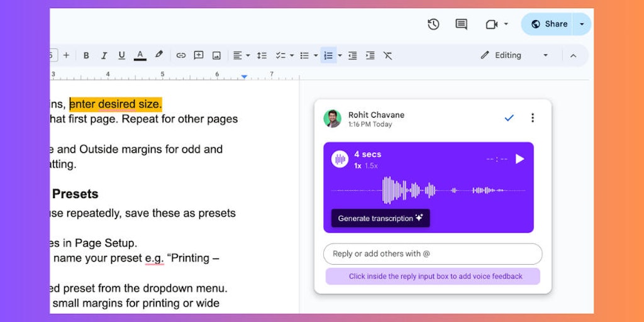Open version history clock icon
The width and height of the screenshot is (644, 322).
tap(433, 25)
